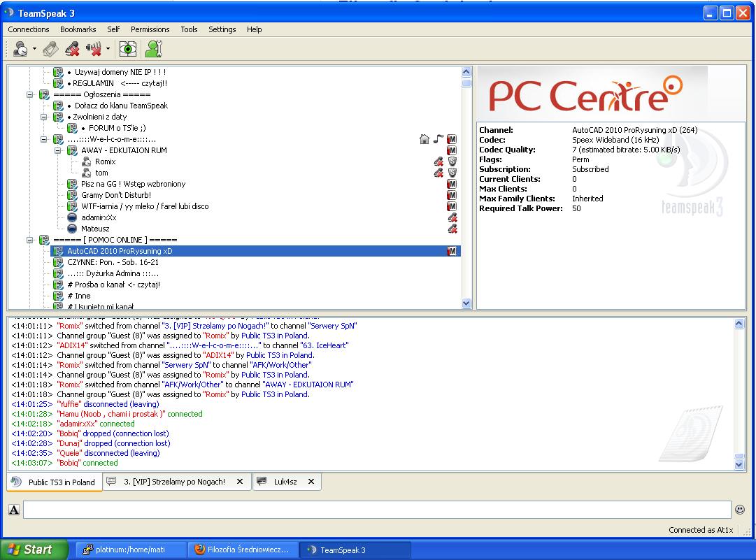Click blue status ball of Mateusz
Image resolution: width=756 pixels, height=560 pixels.
coord(72,229)
